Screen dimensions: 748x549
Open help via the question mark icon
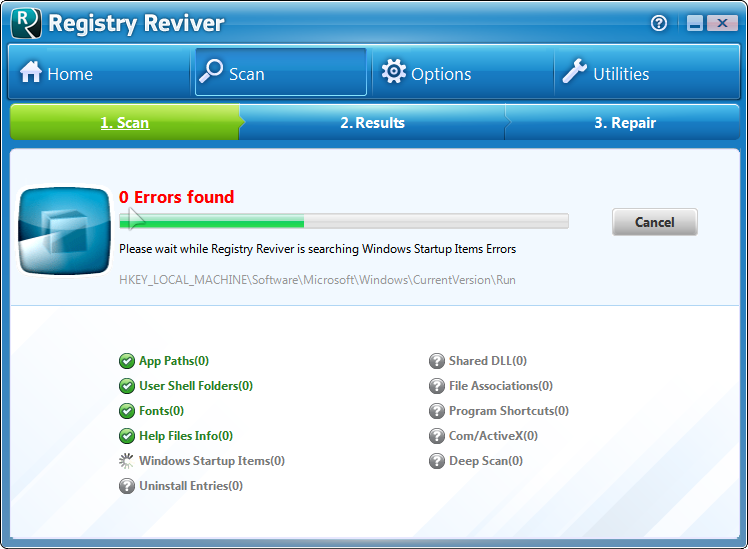[659, 22]
